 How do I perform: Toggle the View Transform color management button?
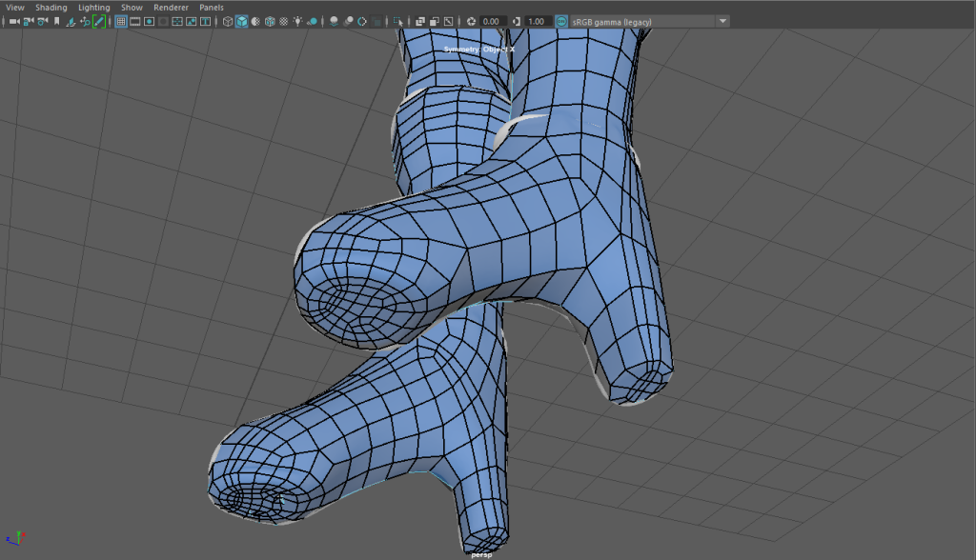(x=560, y=21)
